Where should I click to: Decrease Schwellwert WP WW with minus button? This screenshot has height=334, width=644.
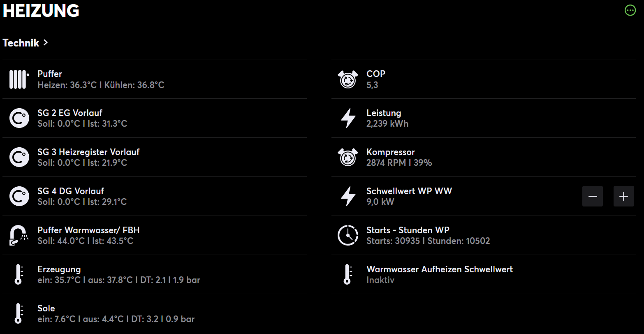592,197
